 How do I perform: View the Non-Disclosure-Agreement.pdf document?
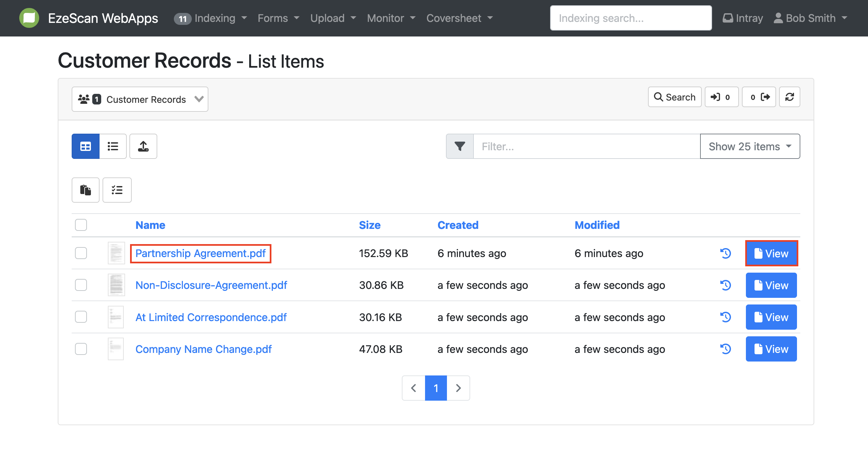pyautogui.click(x=771, y=285)
